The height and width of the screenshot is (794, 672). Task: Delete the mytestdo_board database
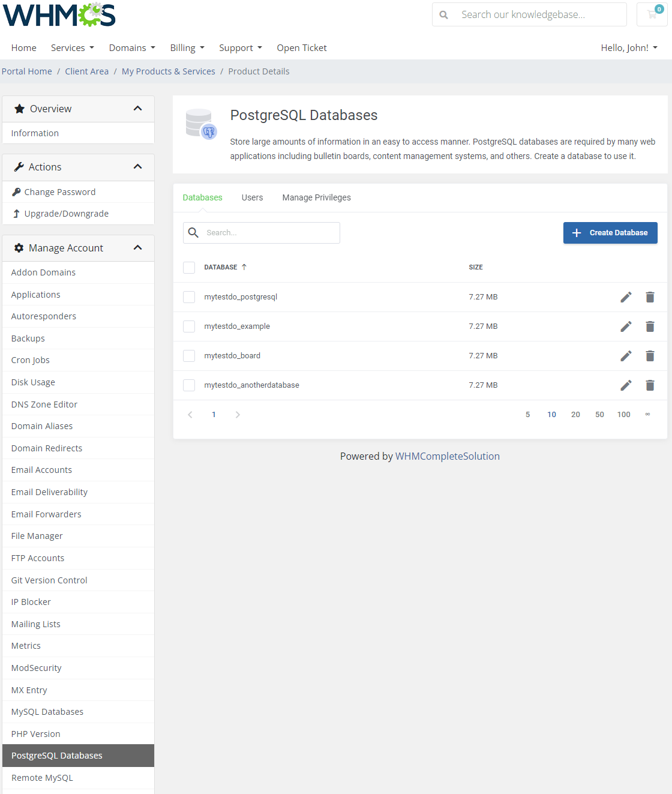click(650, 356)
